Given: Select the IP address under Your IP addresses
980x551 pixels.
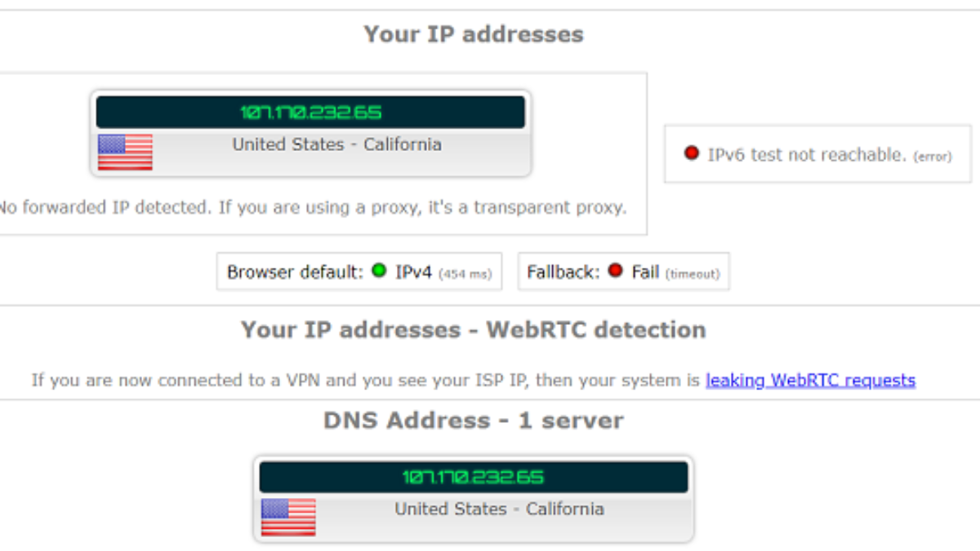Looking at the screenshot, I should coord(310,113).
